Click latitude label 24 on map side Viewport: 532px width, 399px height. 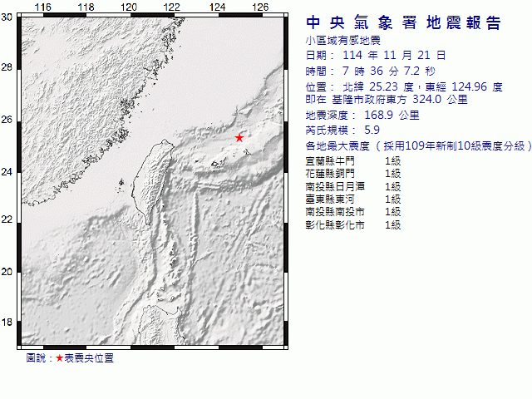pyautogui.click(x=7, y=172)
